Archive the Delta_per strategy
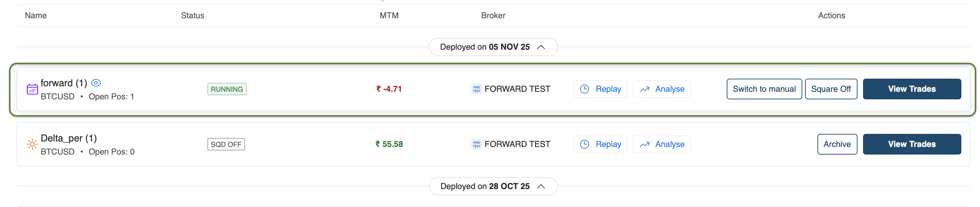Viewport: 980px width, 207px height. point(837,144)
